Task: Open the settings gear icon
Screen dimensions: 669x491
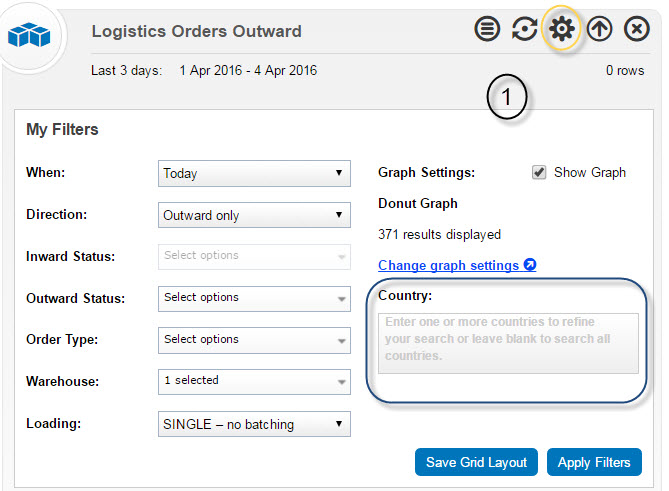Action: click(562, 29)
